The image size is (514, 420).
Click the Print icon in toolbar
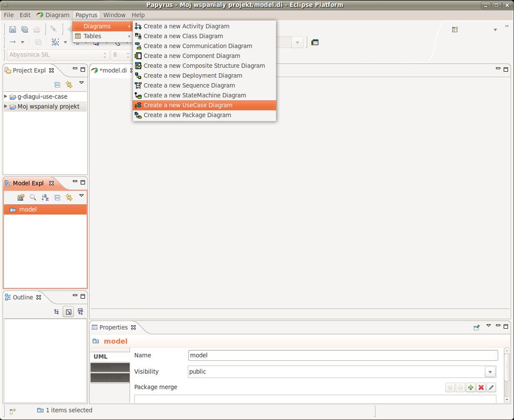[x=37, y=29]
